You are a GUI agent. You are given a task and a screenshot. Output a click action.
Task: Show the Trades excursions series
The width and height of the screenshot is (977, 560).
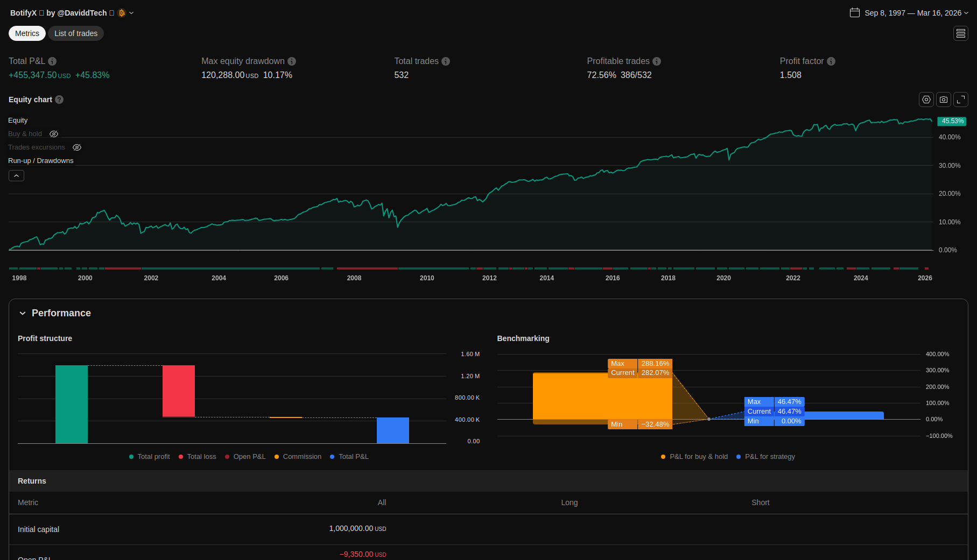[x=77, y=147]
